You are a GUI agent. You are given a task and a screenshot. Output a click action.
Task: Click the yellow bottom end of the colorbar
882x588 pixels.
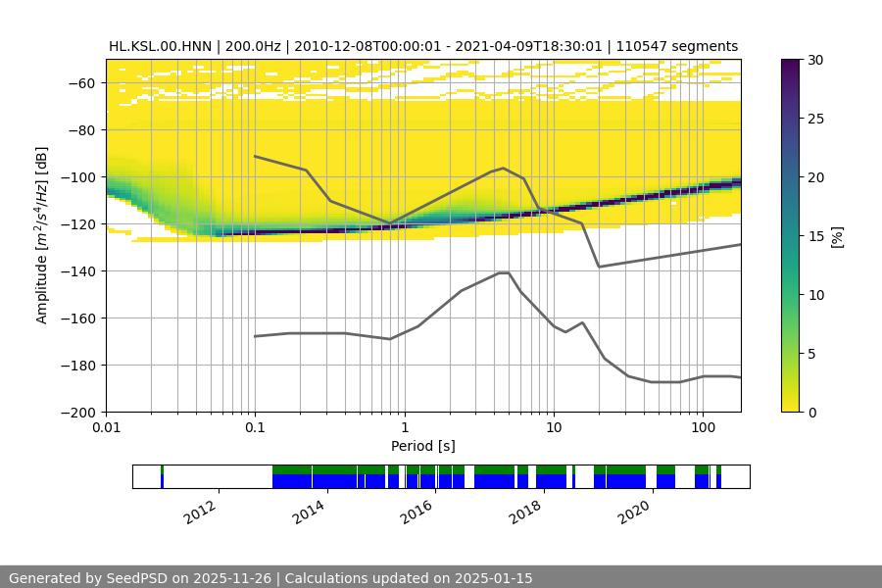point(791,407)
